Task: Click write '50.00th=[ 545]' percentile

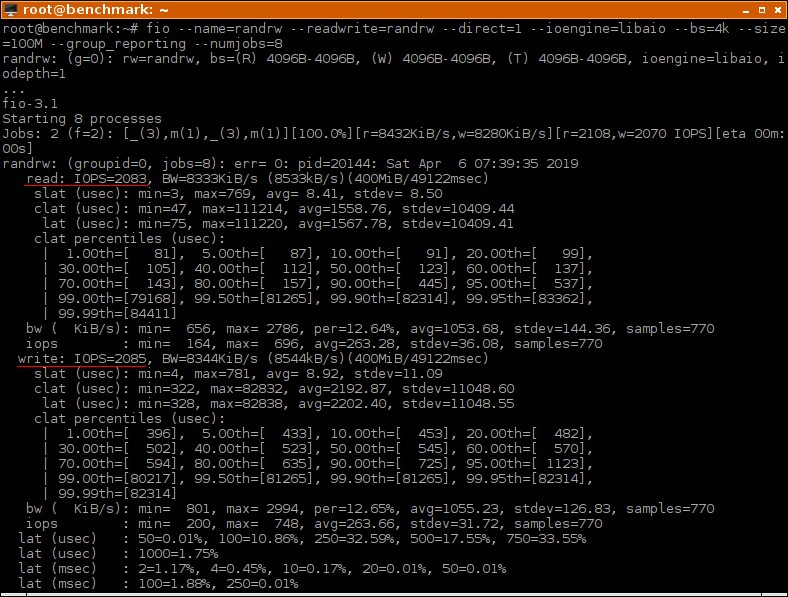Action: click(x=389, y=449)
